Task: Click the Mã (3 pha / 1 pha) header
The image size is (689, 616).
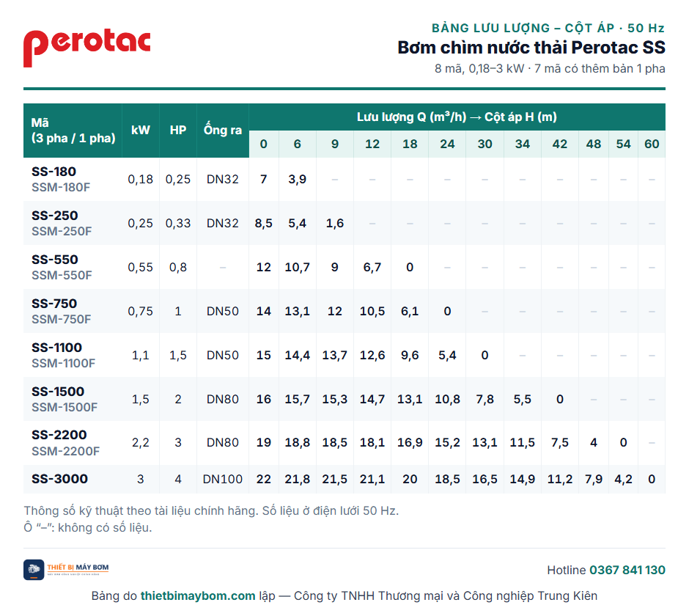Action: tap(73, 130)
